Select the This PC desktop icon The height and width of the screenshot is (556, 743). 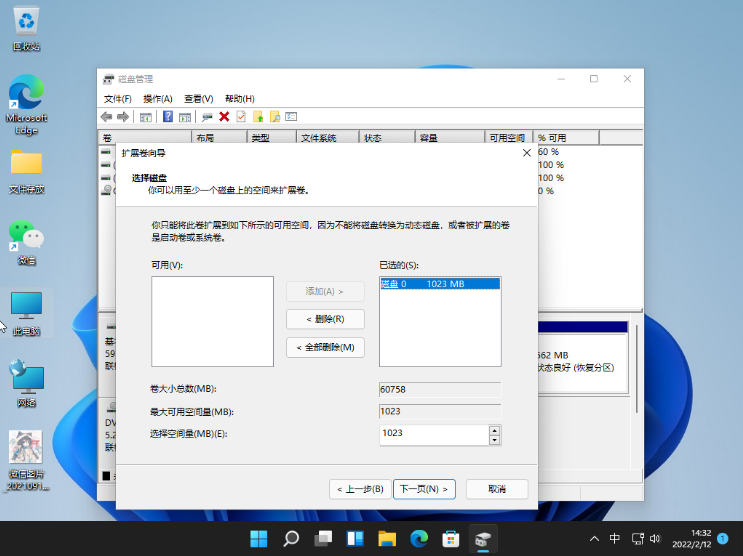(27, 312)
